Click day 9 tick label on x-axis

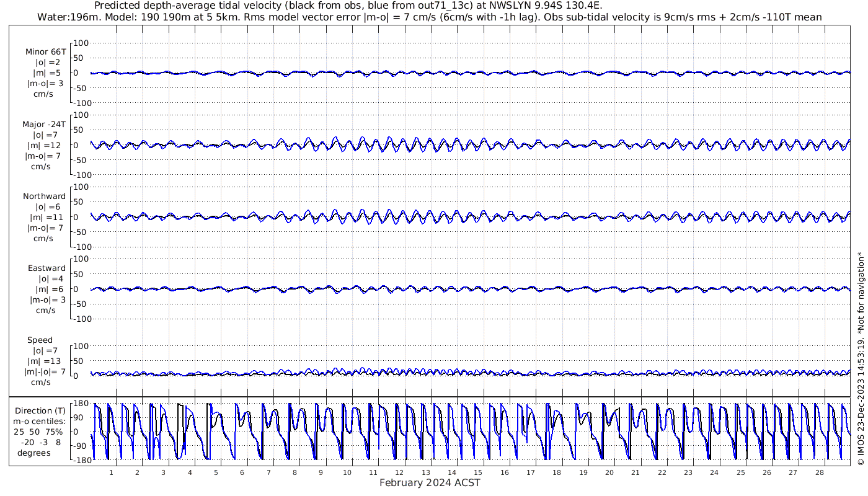point(321,472)
